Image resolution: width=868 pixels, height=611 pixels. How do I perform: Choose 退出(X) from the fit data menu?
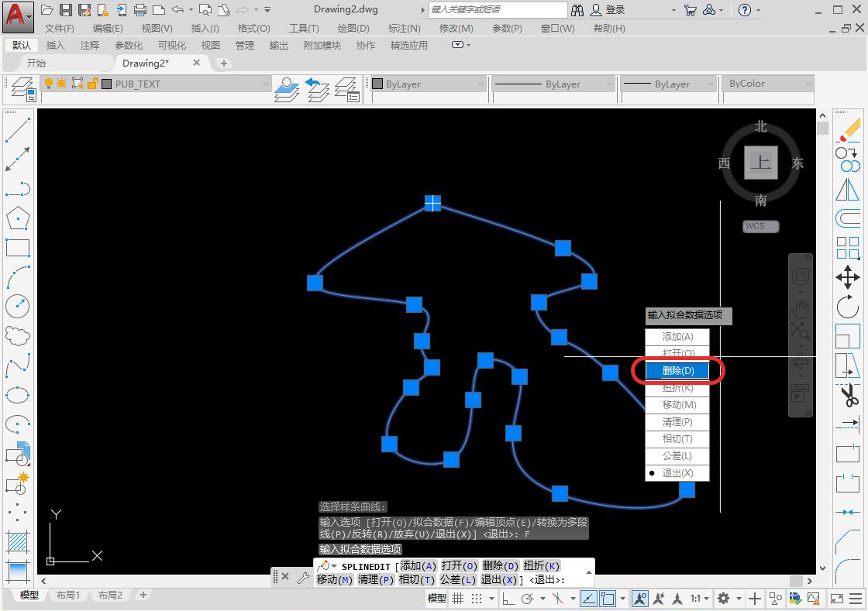pyautogui.click(x=677, y=472)
